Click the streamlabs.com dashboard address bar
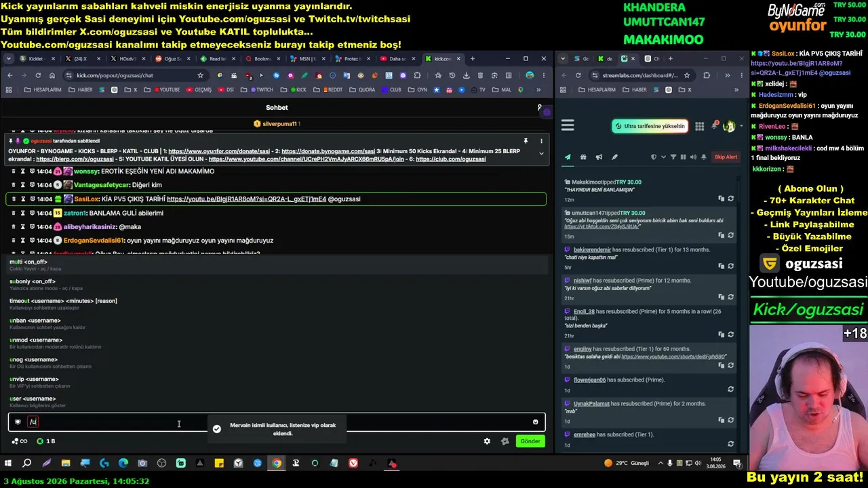 pyautogui.click(x=641, y=75)
